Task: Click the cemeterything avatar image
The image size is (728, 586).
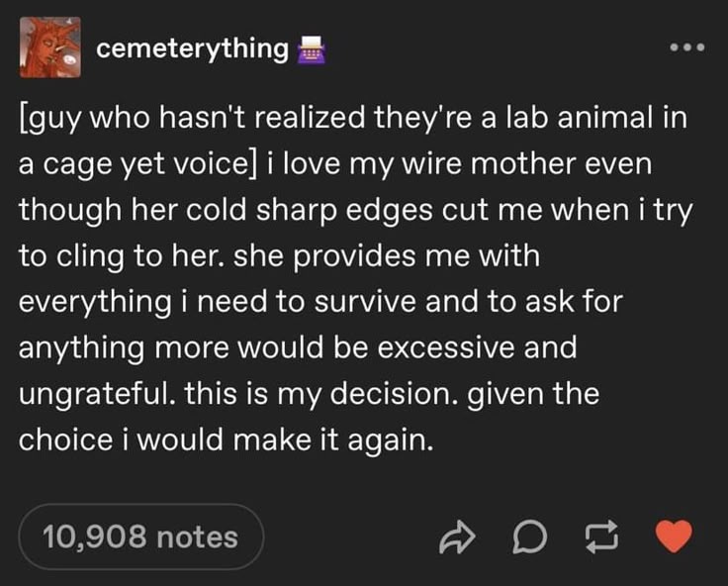Action: 50,48
